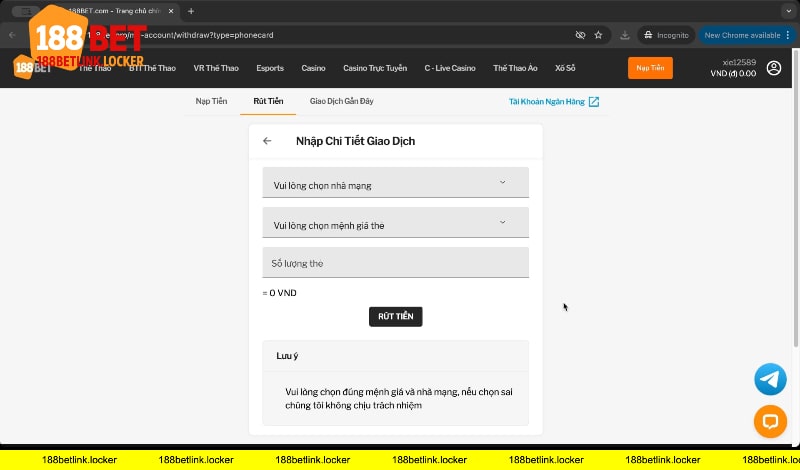The width and height of the screenshot is (800, 470).
Task: Open the Tài Khoản Ngân Hàng link
Action: 554,102
